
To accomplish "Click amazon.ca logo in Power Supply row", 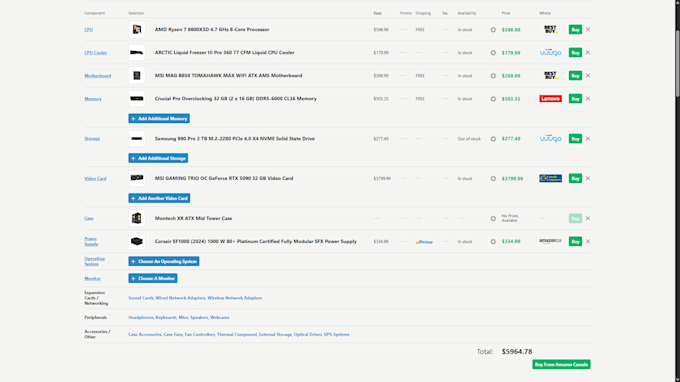I will [x=550, y=241].
